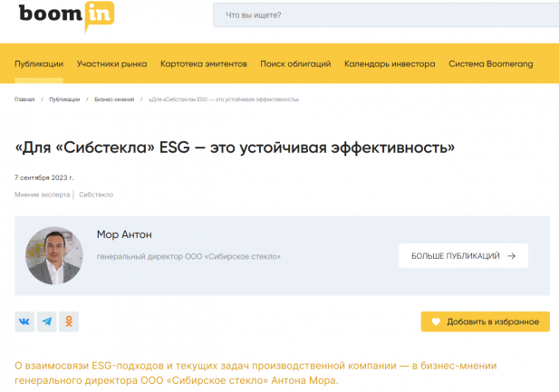Click the article title heading
The width and height of the screenshot is (559, 392).
(x=235, y=148)
